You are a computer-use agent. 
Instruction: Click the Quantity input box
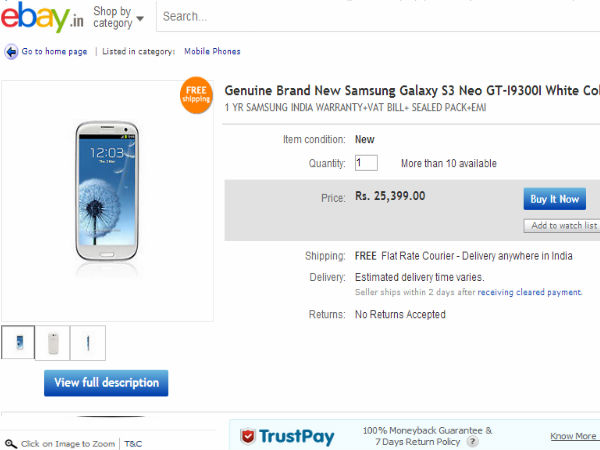[x=365, y=163]
